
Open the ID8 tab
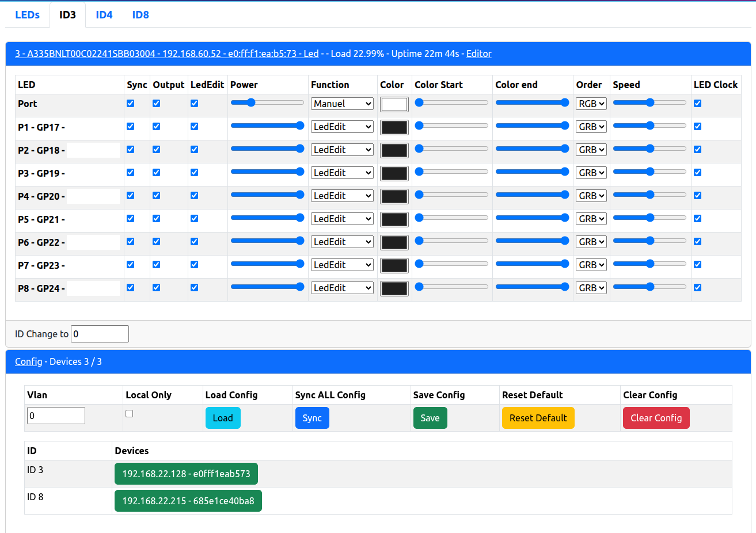[140, 15]
